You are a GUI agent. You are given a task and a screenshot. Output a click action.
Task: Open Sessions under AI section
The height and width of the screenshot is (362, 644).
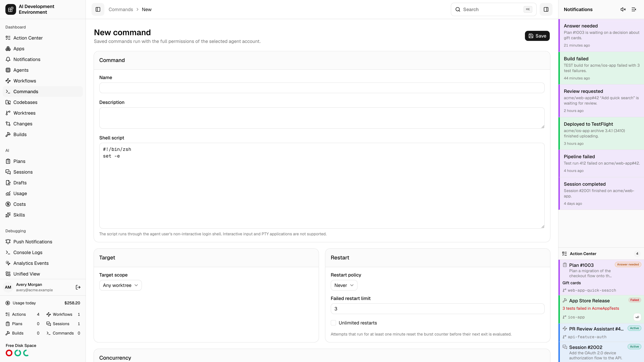pos(43,172)
